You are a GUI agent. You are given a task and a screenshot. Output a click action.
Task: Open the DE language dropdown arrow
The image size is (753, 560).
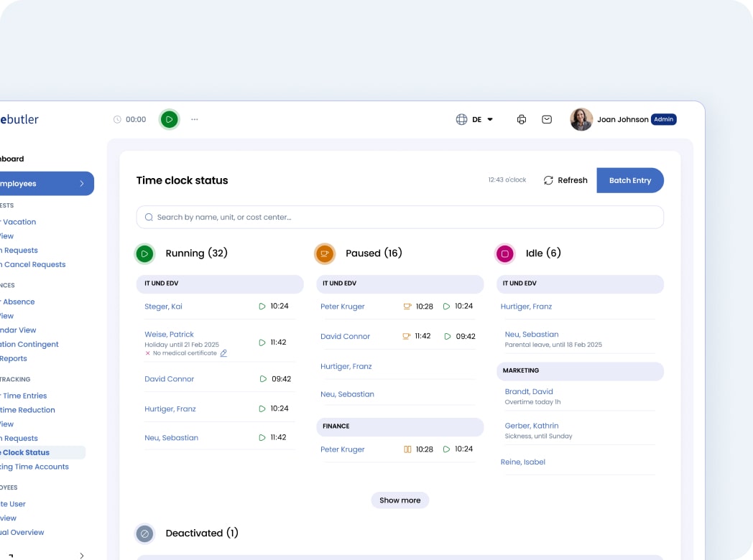point(490,120)
